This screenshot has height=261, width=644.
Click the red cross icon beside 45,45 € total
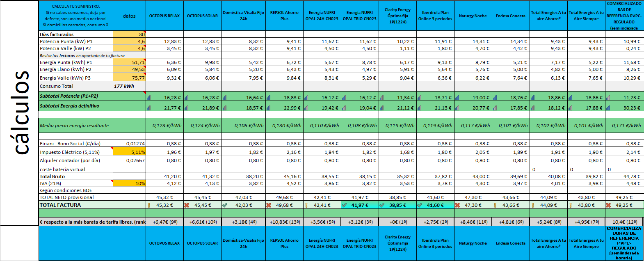coord(187,205)
